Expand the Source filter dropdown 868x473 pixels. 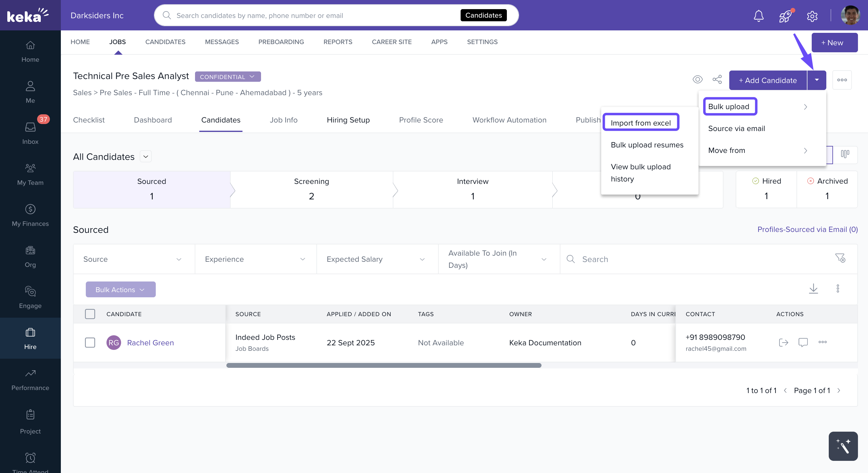(134, 259)
